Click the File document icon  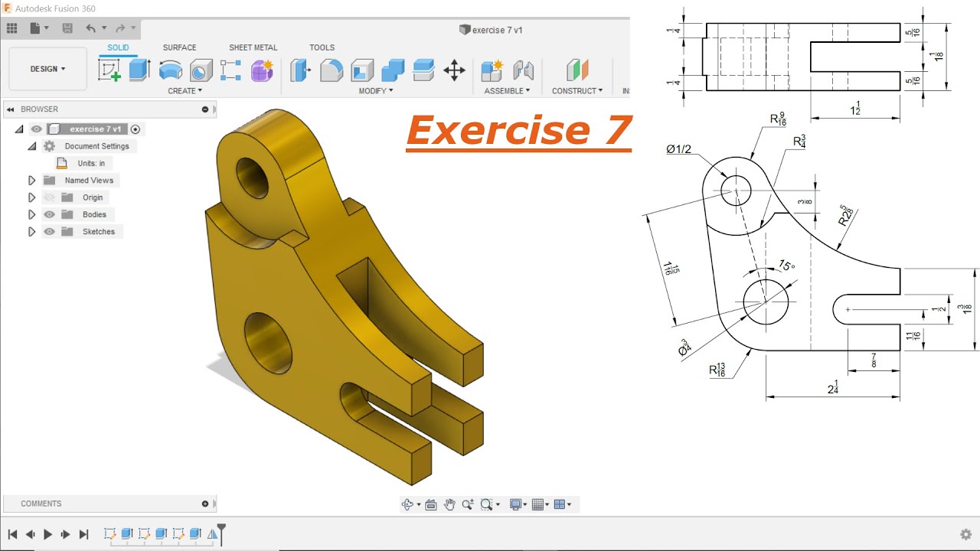click(x=35, y=28)
